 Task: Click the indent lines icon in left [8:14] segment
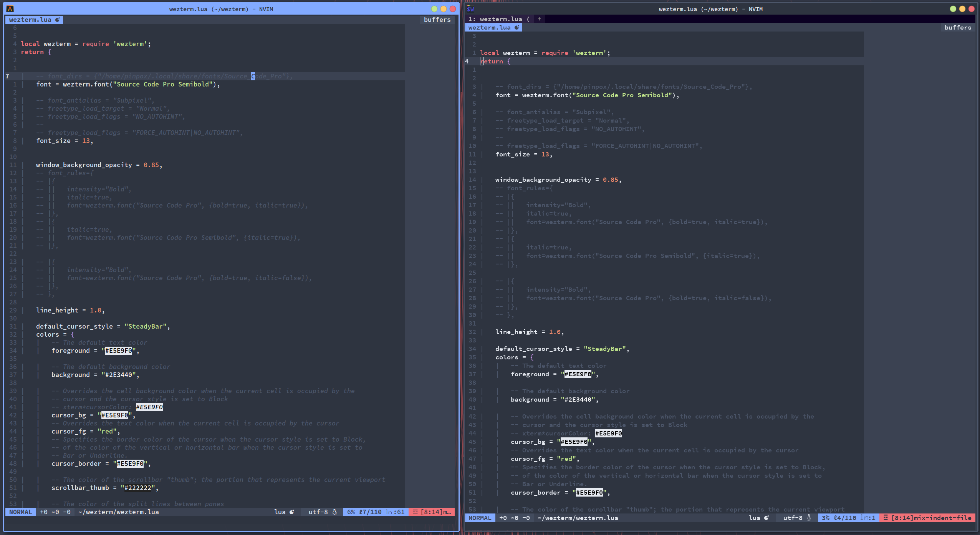(x=415, y=512)
